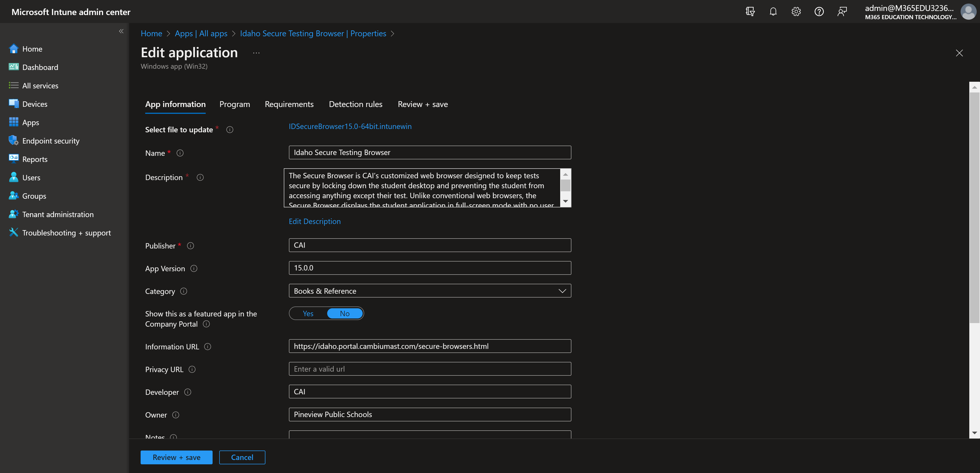The width and height of the screenshot is (980, 473).
Task: Click the page scrollbar up arrow
Action: (x=974, y=87)
